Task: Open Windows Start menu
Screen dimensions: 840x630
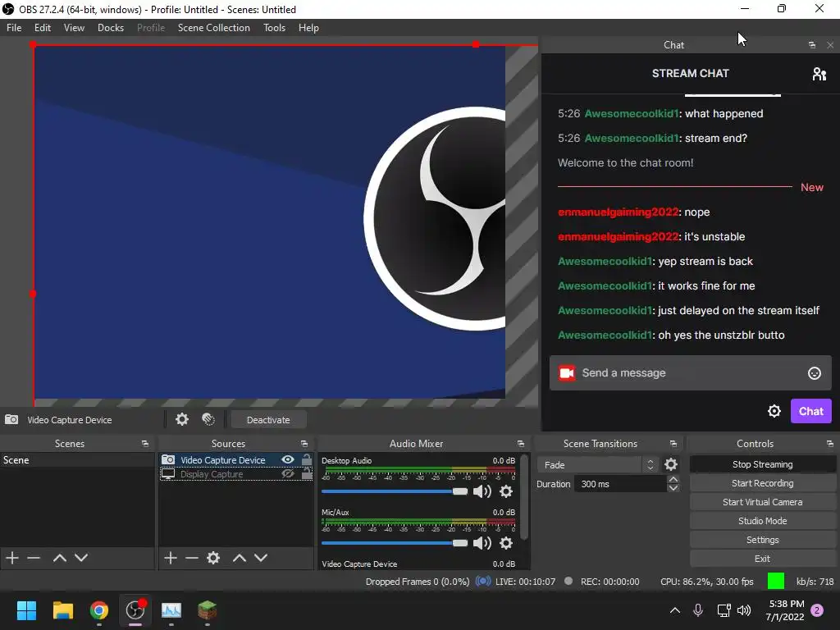Action: (x=26, y=610)
